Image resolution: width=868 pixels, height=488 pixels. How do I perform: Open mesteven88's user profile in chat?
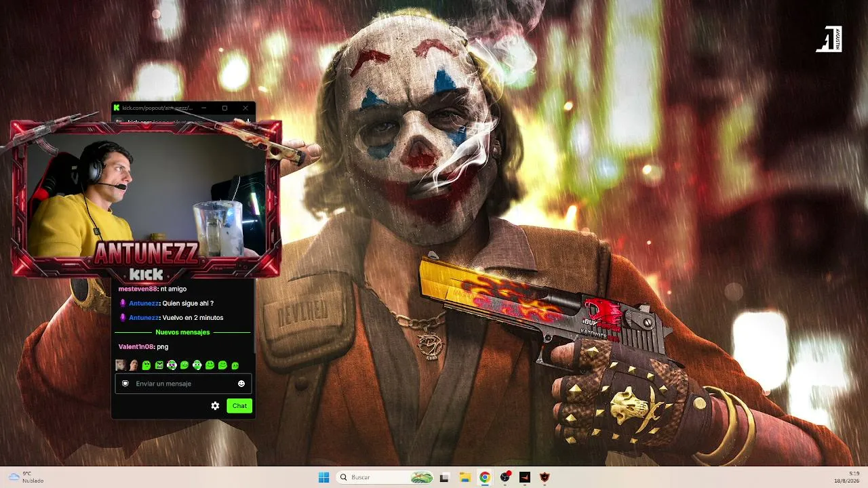click(138, 289)
